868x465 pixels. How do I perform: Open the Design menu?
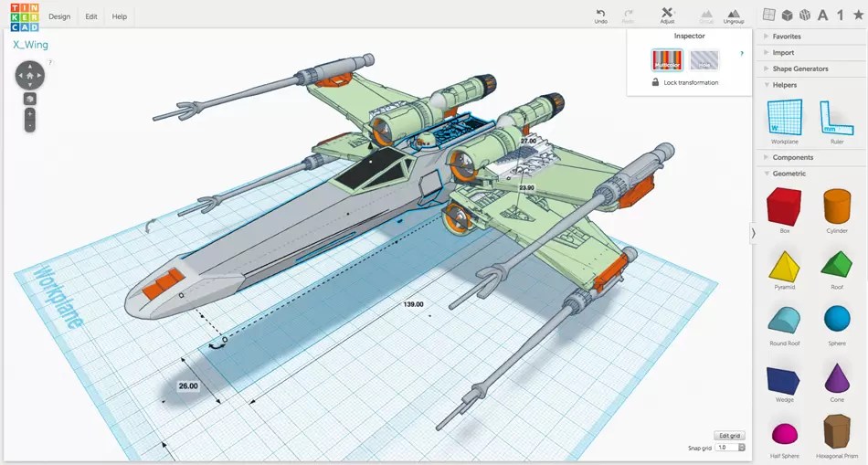[x=59, y=16]
